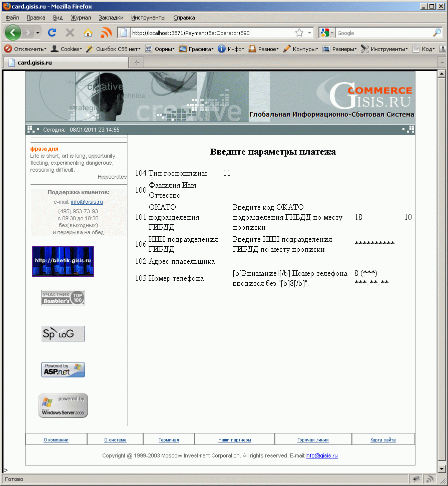Open the Отключить developer toolbar dropdown

point(26,49)
